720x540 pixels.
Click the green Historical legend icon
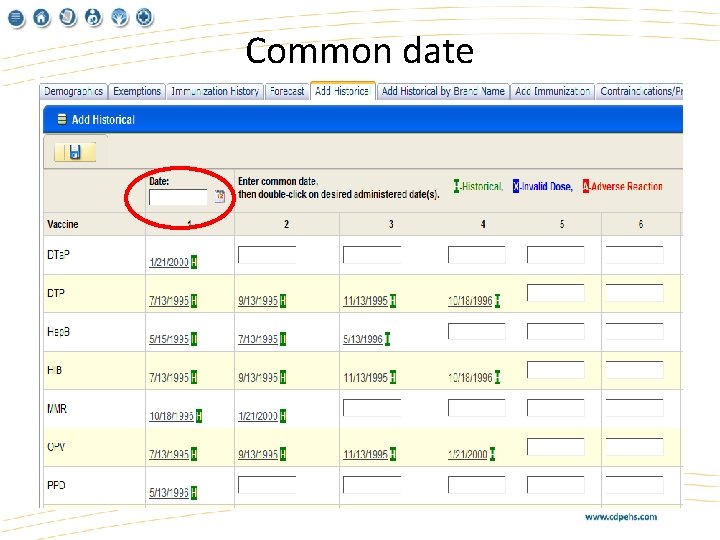pyautogui.click(x=456, y=186)
